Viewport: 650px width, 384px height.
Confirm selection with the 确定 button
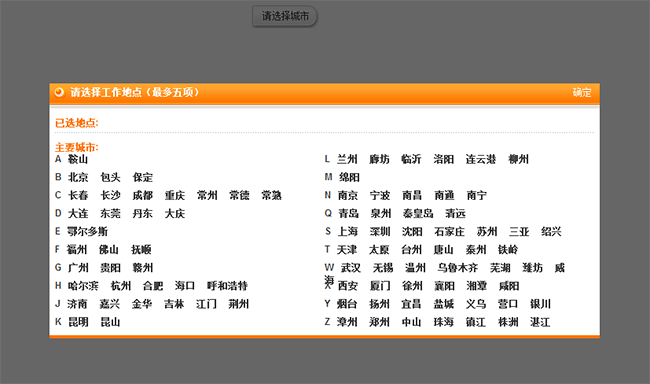click(x=582, y=92)
